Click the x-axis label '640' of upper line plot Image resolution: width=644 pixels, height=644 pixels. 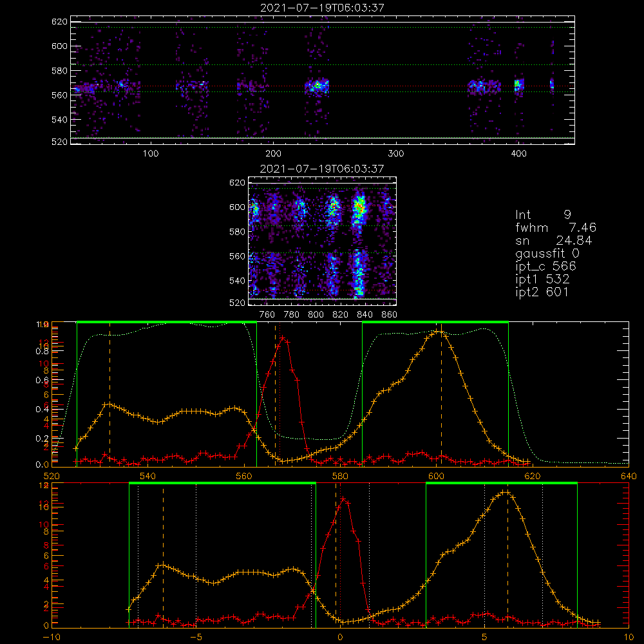tap(629, 477)
